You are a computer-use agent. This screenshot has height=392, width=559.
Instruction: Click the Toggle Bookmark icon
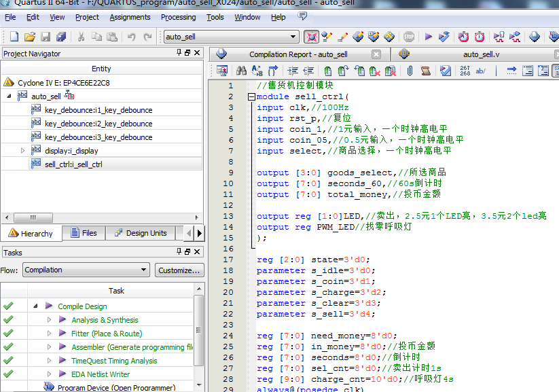[327, 71]
